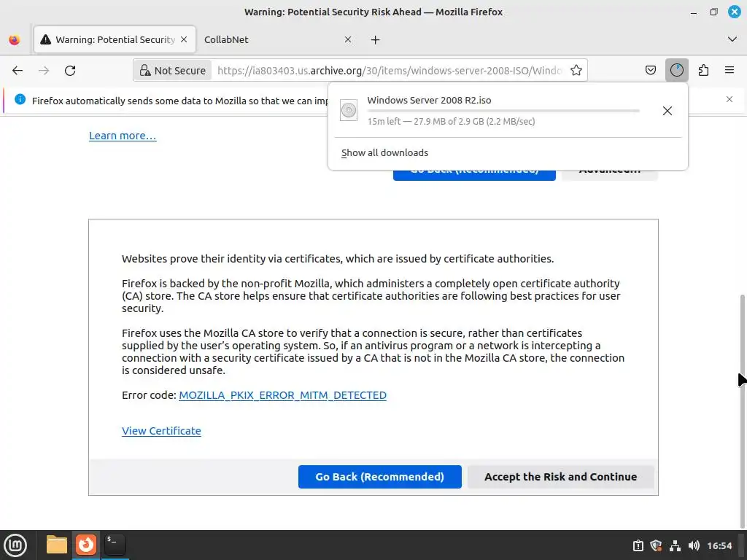Reload the current page
The height and width of the screenshot is (560, 747).
click(x=70, y=71)
